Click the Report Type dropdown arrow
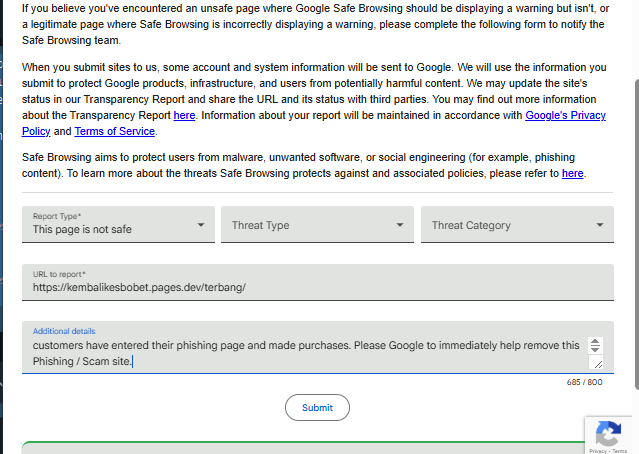 tap(201, 225)
